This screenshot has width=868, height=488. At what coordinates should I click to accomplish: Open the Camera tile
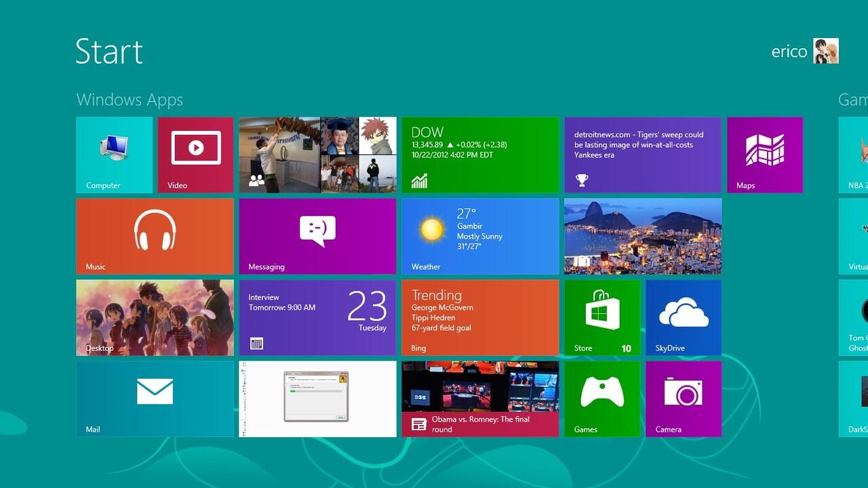[x=684, y=399]
